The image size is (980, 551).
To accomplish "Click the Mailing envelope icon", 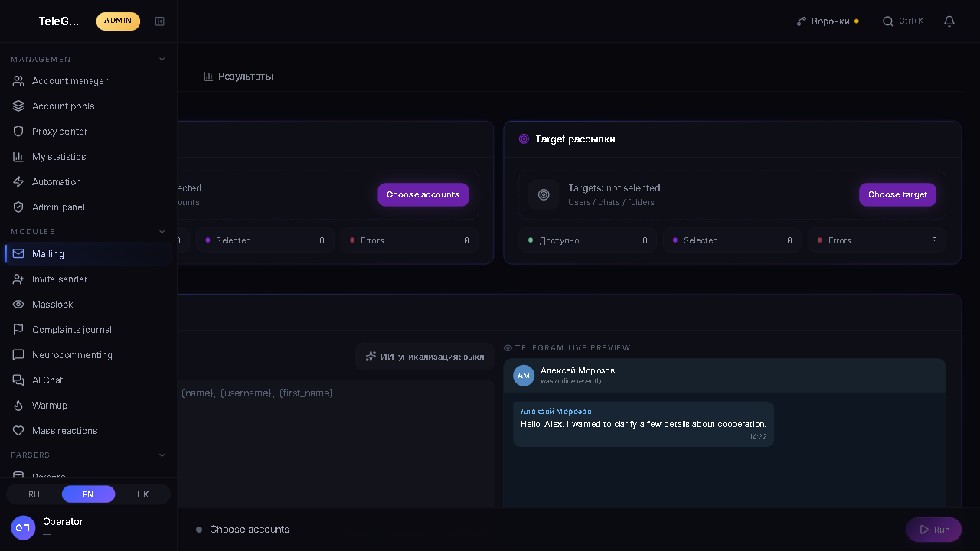I will (19, 254).
